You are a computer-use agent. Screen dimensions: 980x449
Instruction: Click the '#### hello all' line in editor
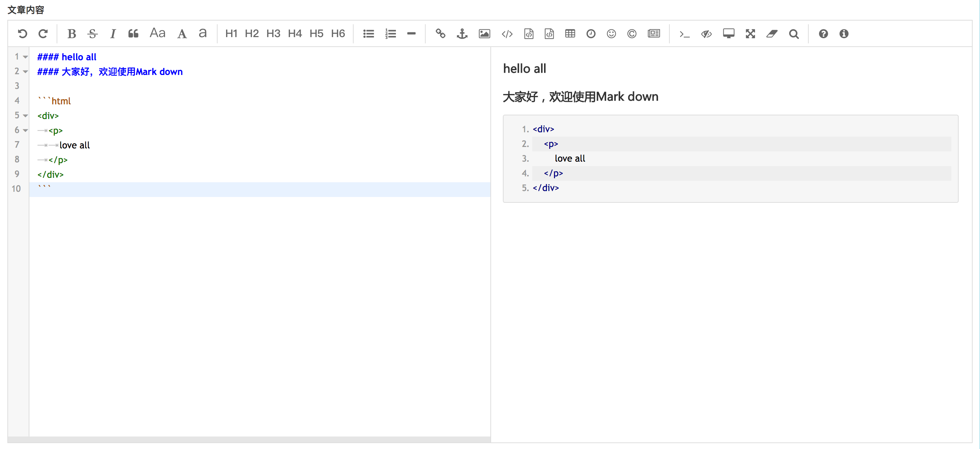pyautogui.click(x=67, y=57)
